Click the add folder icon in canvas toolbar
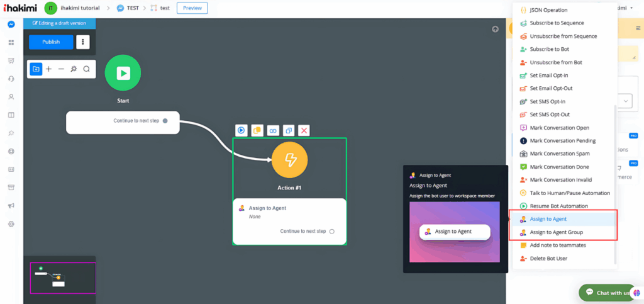 [x=36, y=69]
